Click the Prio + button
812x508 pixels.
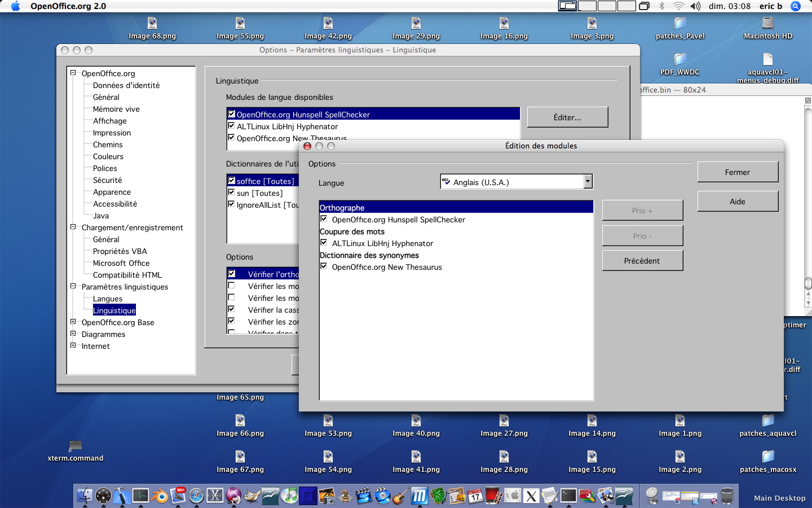[642, 211]
